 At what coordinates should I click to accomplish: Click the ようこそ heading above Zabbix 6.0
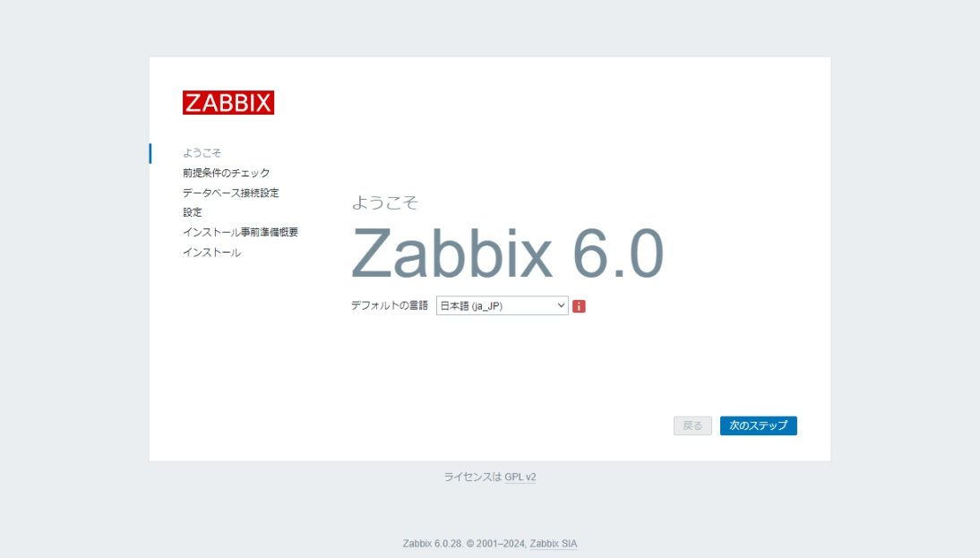coord(384,202)
